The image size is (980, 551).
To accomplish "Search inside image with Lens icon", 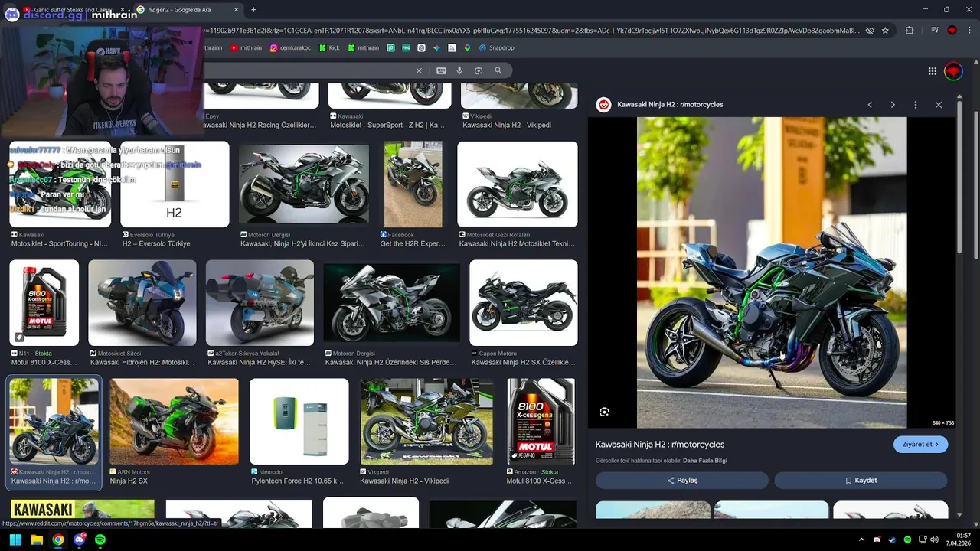I will coord(604,412).
